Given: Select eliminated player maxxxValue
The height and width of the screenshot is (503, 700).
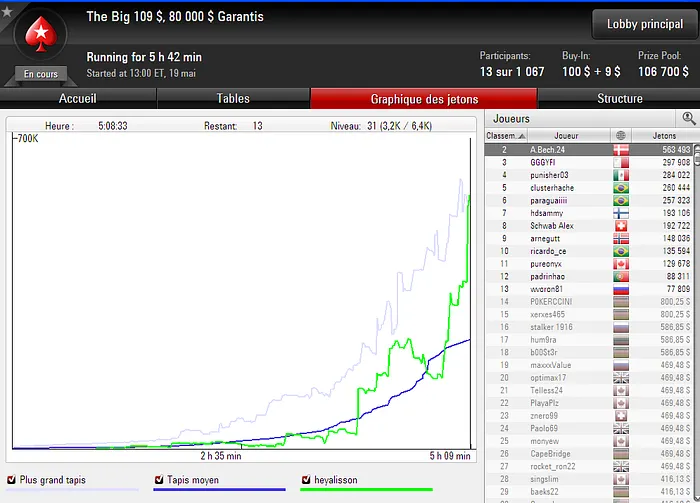Looking at the screenshot, I should click(589, 365).
